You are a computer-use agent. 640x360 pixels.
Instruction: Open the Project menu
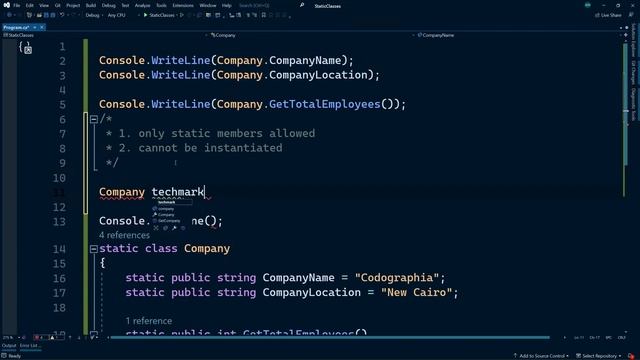coord(73,6)
